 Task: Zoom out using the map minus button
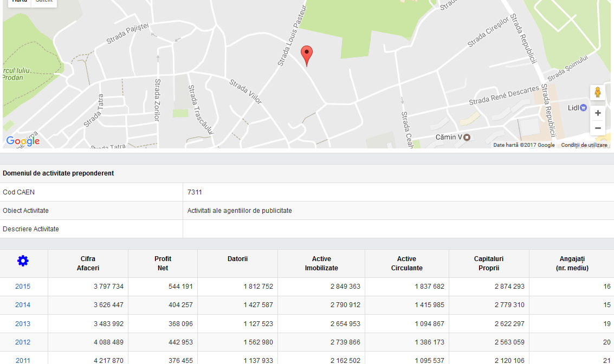(x=598, y=128)
